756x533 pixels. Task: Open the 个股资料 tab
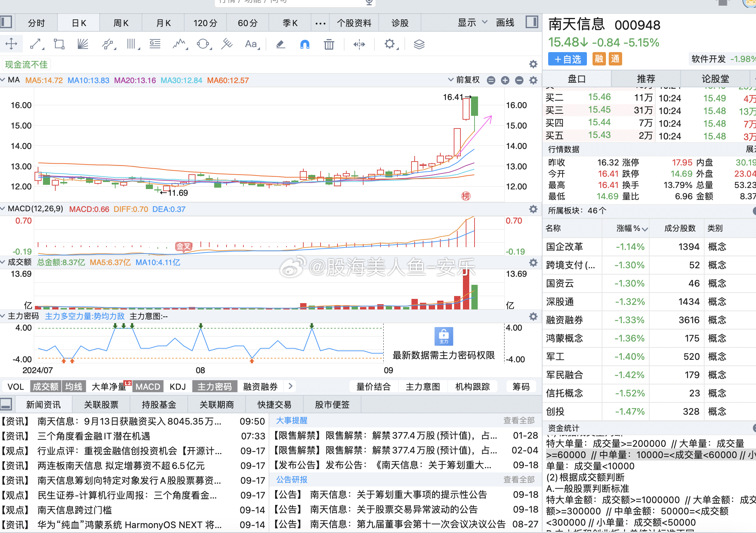point(354,23)
